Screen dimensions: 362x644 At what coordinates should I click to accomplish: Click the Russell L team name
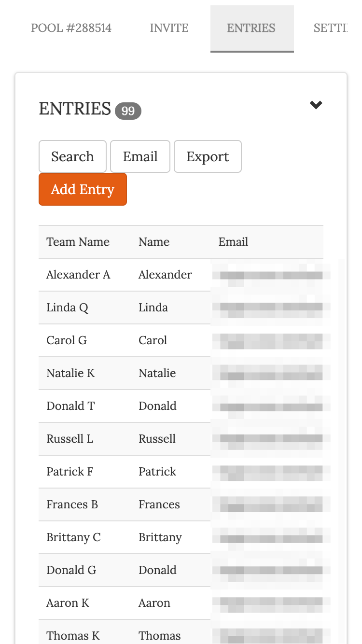[70, 439]
